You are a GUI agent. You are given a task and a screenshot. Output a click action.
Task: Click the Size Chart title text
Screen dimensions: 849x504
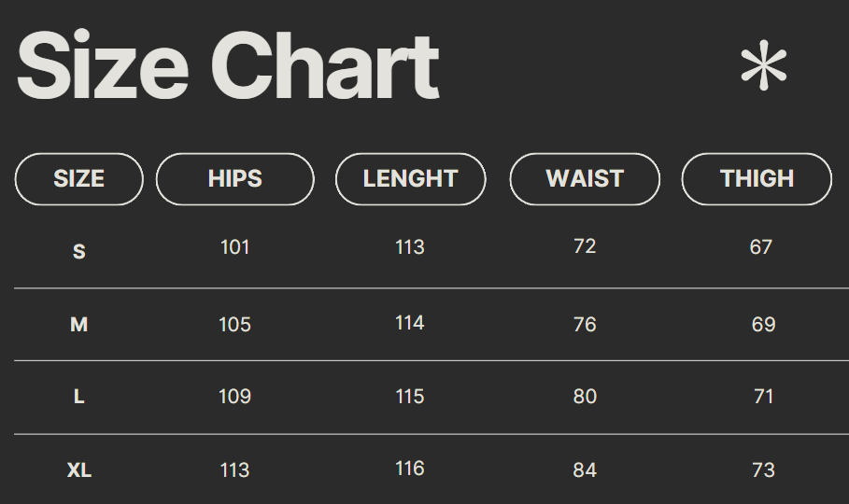point(228,66)
